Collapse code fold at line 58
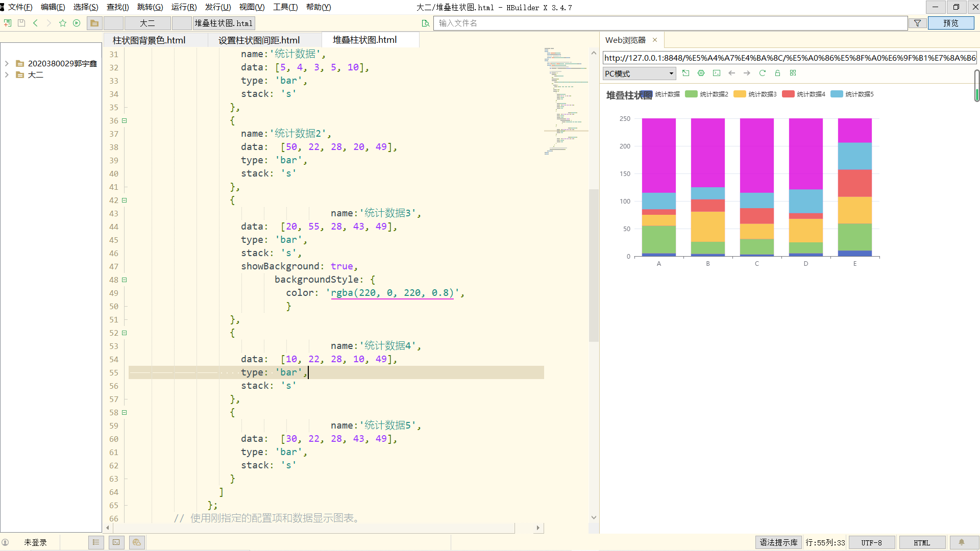 [x=124, y=413]
